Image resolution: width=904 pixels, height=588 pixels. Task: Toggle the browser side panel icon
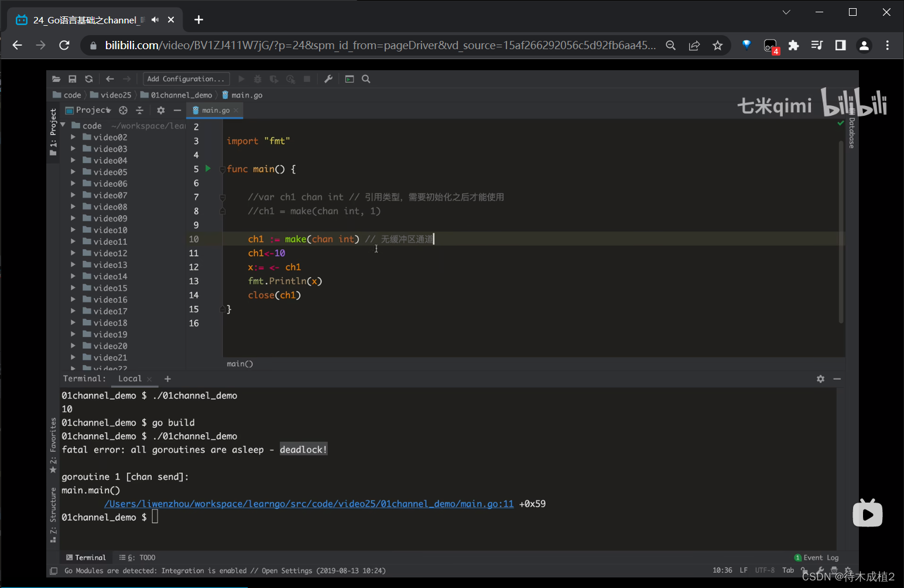pyautogui.click(x=841, y=45)
